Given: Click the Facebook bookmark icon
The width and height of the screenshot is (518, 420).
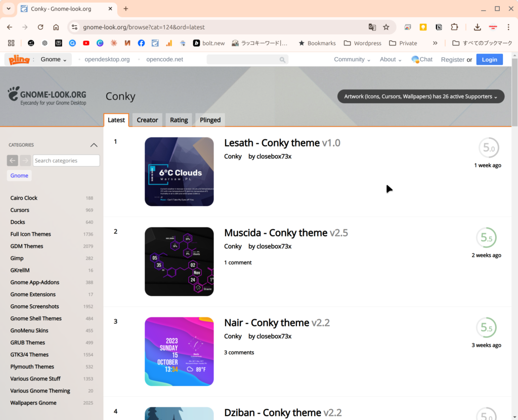Looking at the screenshot, I should click(x=141, y=43).
